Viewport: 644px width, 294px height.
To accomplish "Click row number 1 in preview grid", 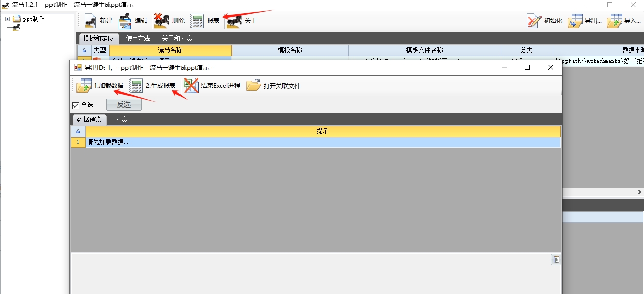I will pos(78,142).
